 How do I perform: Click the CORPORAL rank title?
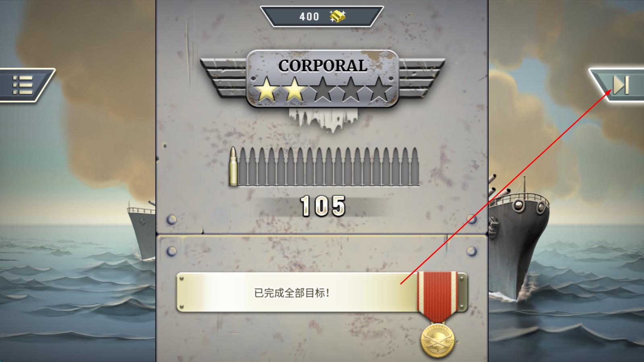click(x=322, y=66)
